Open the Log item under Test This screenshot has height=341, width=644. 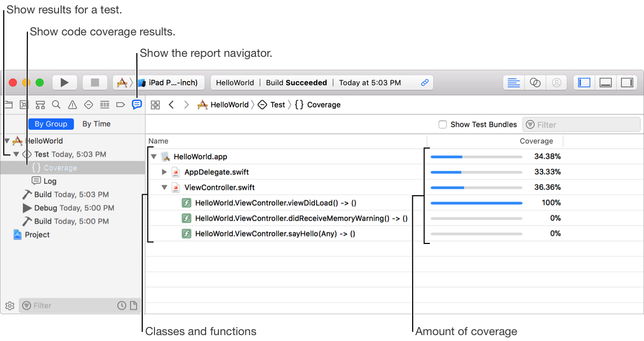49,181
